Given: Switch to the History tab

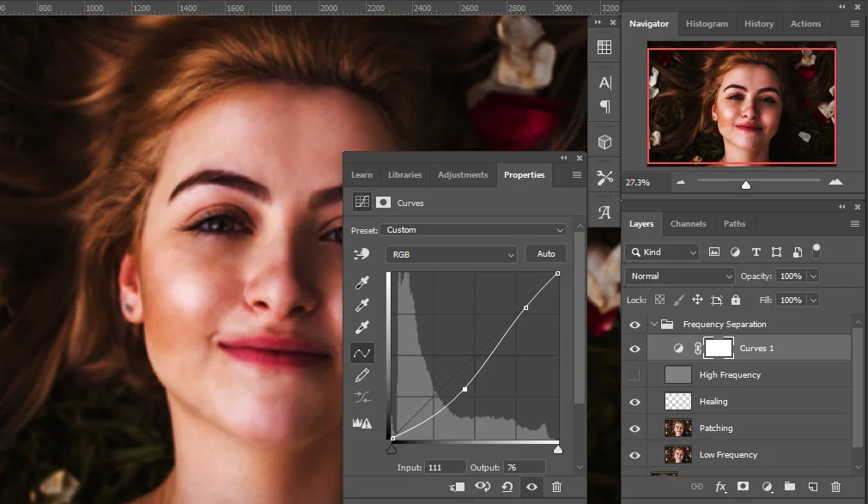Looking at the screenshot, I should pyautogui.click(x=759, y=24).
